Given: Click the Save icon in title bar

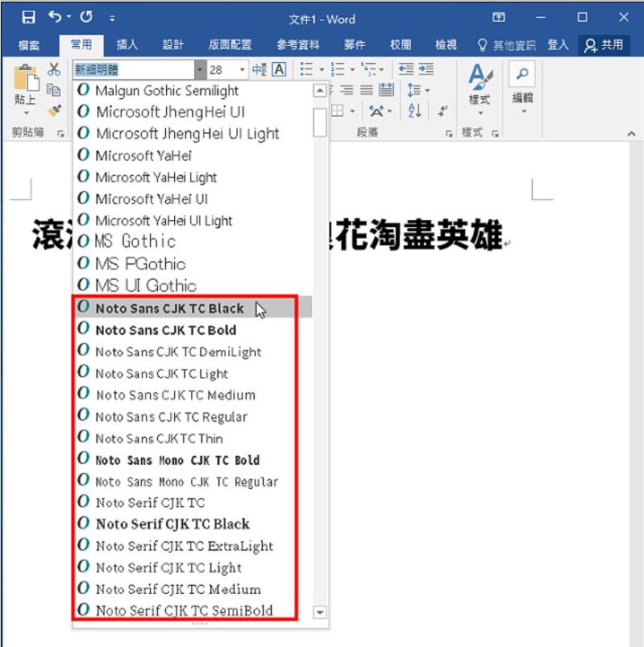Looking at the screenshot, I should pyautogui.click(x=28, y=18).
